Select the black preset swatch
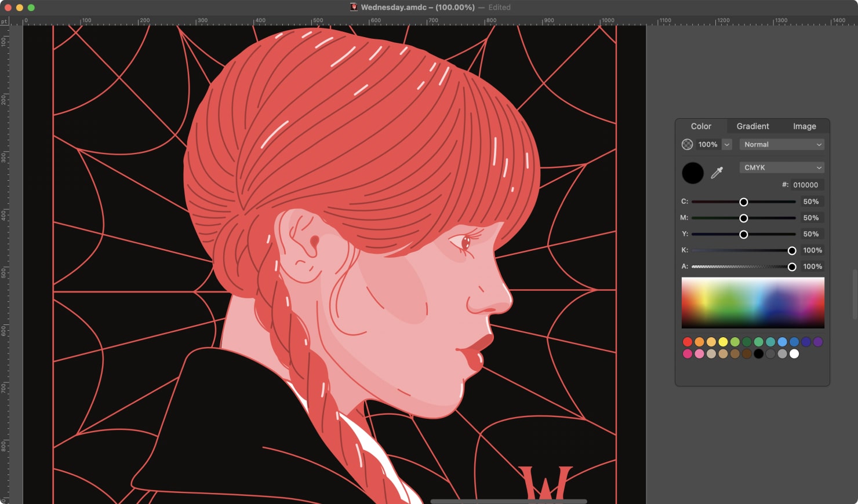Image resolution: width=858 pixels, height=504 pixels. pos(758,353)
